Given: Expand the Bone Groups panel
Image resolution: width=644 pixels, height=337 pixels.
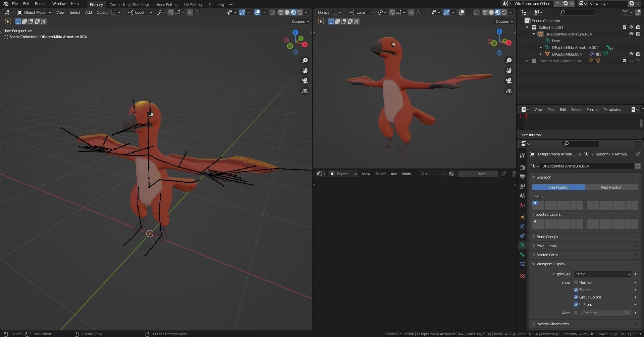Looking at the screenshot, I should coord(585,237).
